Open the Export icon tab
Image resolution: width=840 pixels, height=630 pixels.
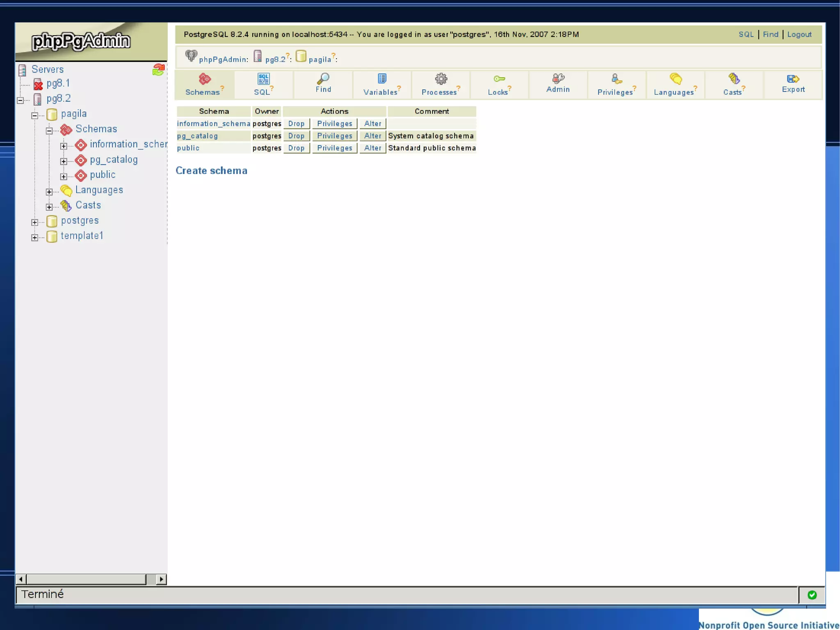793,78
